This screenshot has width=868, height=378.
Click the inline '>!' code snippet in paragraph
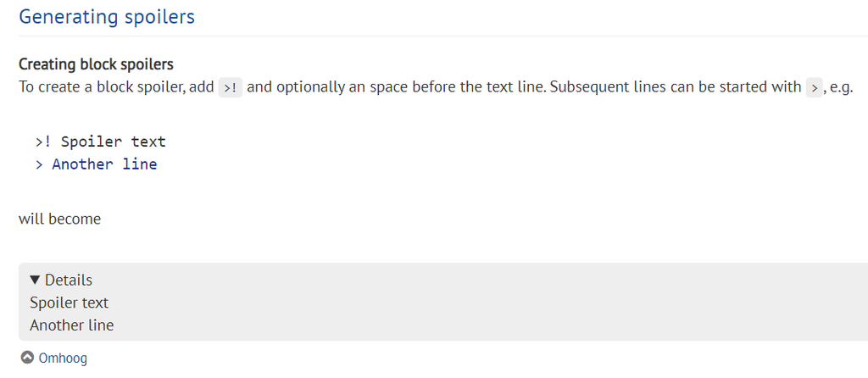[231, 87]
